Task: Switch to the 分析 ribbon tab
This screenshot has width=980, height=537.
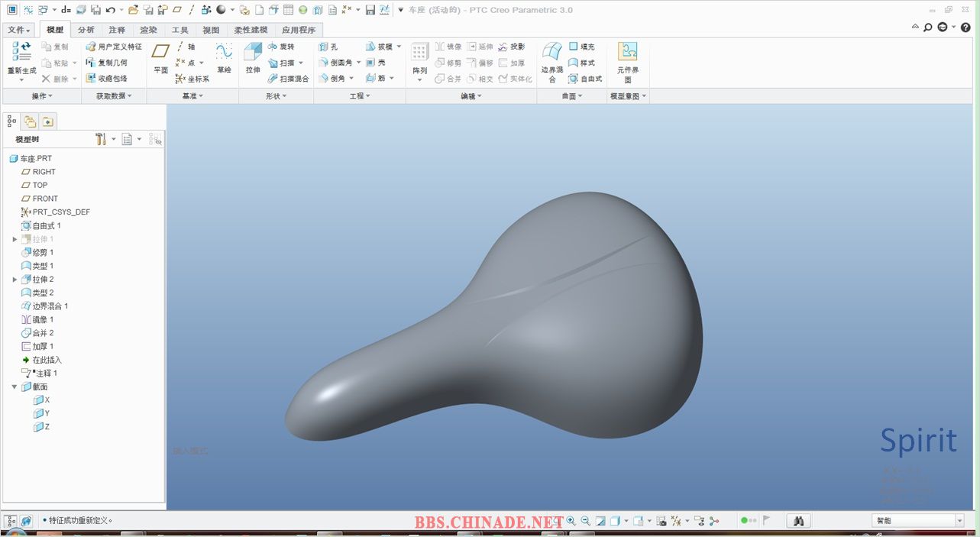Action: coord(86,30)
